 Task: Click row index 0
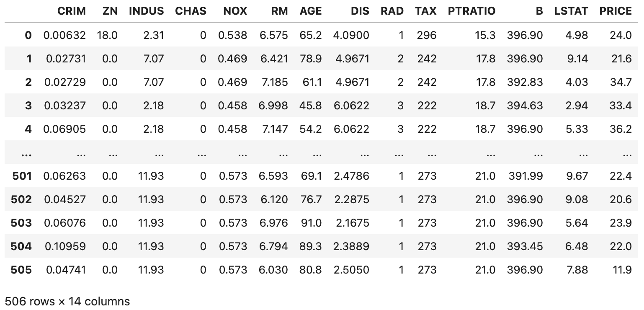coord(28,35)
